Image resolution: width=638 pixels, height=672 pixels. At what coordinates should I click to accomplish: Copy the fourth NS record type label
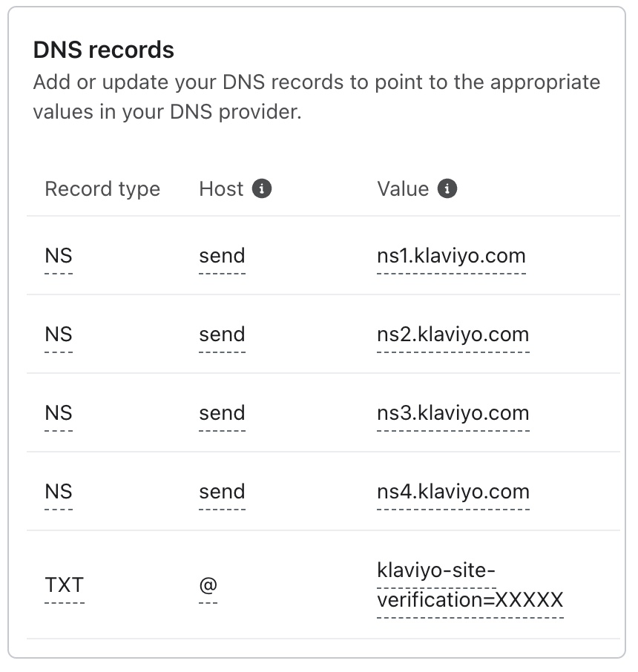59,491
